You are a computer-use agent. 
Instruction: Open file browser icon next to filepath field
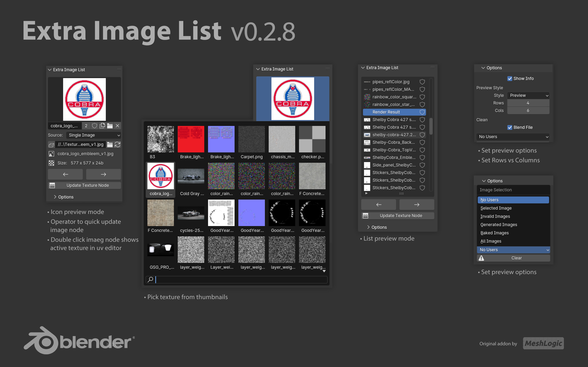coord(110,145)
